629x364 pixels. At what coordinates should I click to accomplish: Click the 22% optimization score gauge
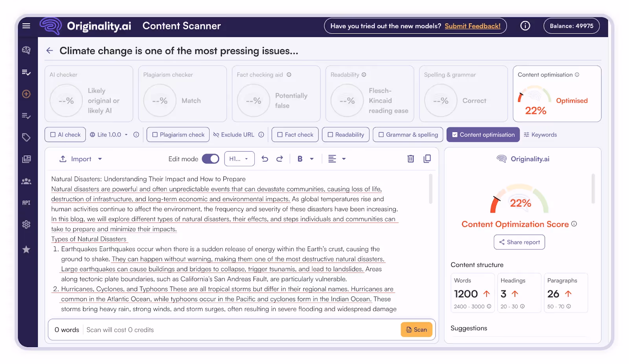point(520,199)
